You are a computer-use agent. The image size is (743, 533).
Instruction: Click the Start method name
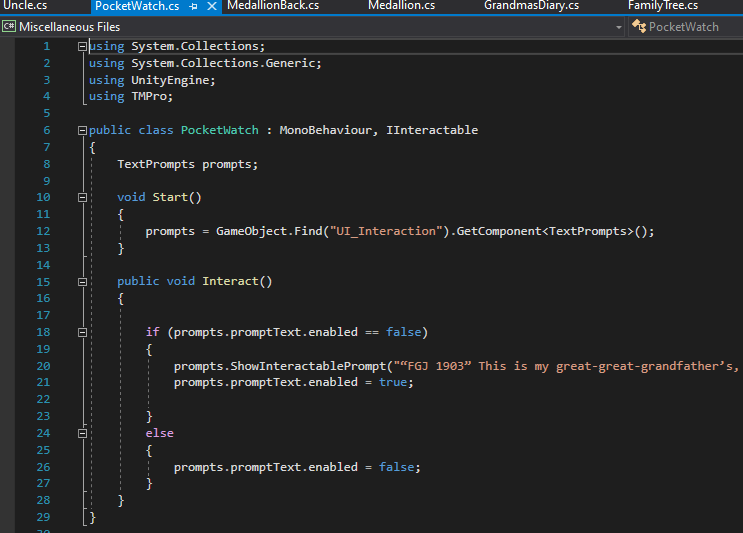coord(170,197)
